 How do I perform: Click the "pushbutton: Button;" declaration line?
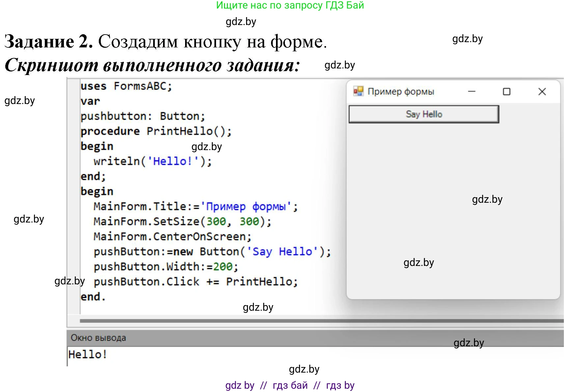143,116
